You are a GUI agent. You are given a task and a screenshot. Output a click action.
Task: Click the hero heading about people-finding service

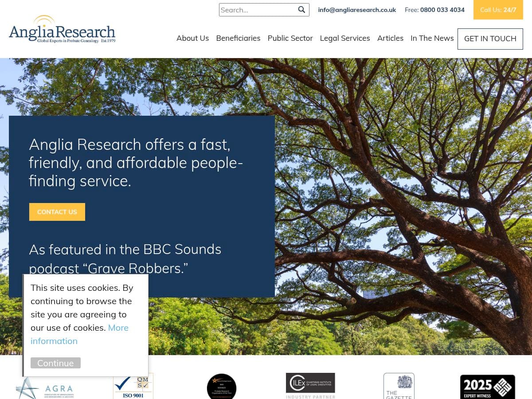136,163
